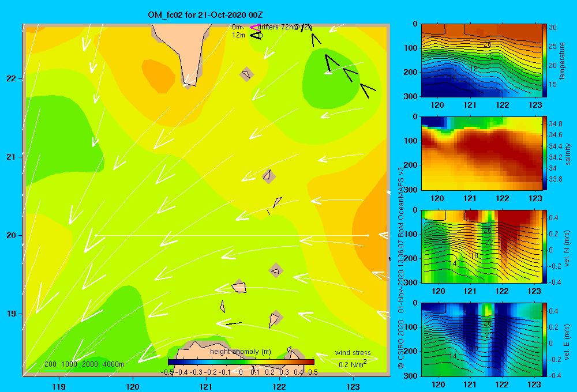577x392 pixels.
Task: Click the black 12m drifter marker in legend
Action: pyautogui.click(x=256, y=35)
